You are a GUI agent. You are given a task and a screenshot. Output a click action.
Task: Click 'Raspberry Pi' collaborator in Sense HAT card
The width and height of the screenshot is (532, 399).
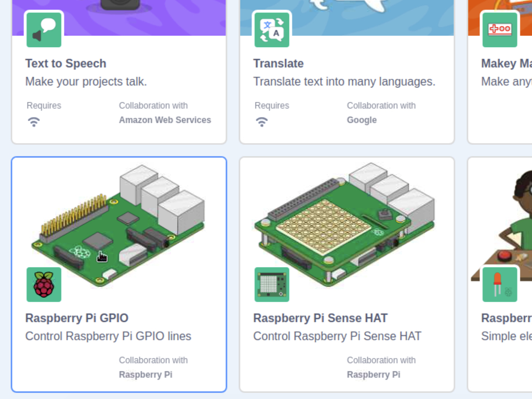pos(374,375)
